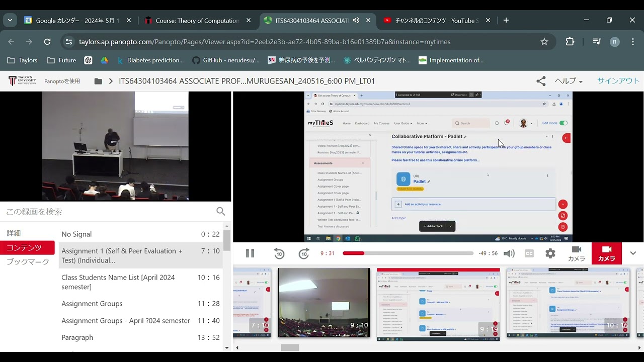Select the 10:16 slide thumbnail
Screen dimensions: 644x362
point(568,302)
